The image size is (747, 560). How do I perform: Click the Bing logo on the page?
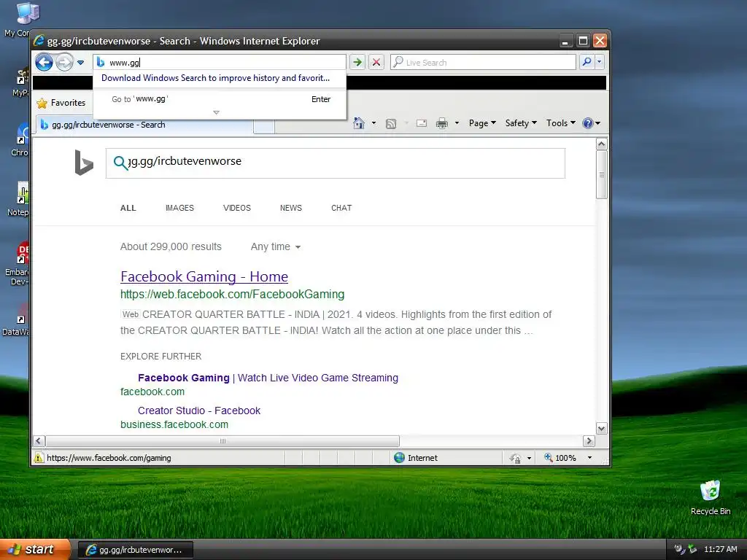pos(84,163)
